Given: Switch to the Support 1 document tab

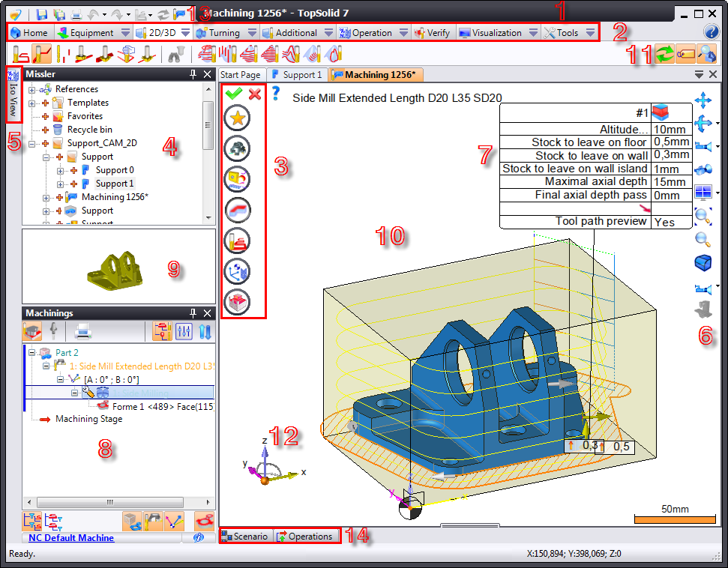Looking at the screenshot, I should point(297,75).
